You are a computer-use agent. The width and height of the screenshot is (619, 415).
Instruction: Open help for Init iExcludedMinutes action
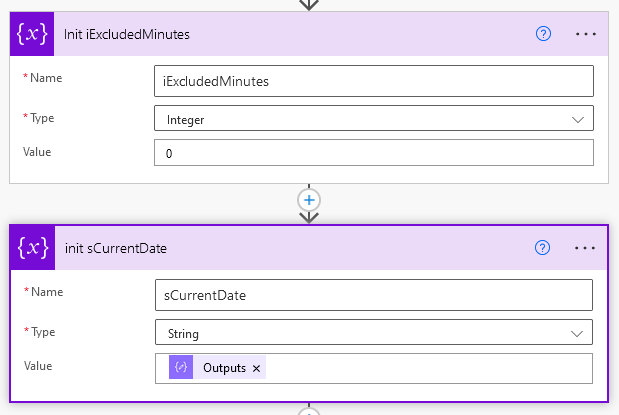click(544, 34)
